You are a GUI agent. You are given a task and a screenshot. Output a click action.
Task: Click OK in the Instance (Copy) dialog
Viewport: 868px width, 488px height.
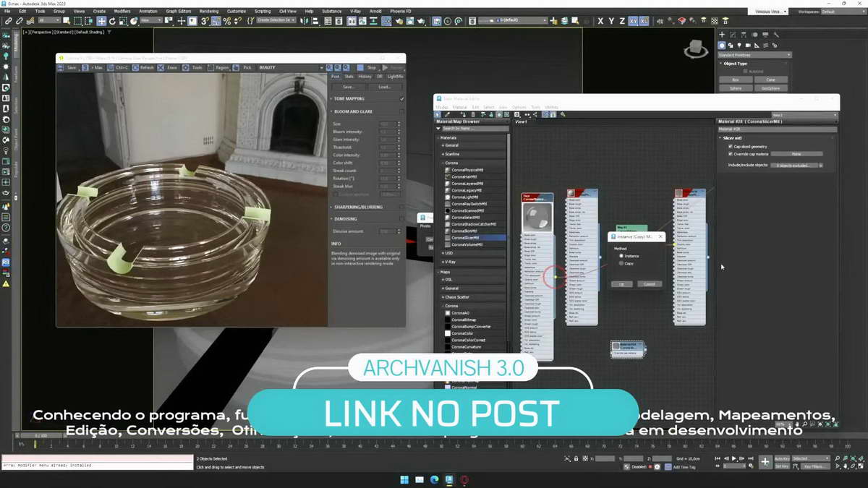[x=621, y=284]
